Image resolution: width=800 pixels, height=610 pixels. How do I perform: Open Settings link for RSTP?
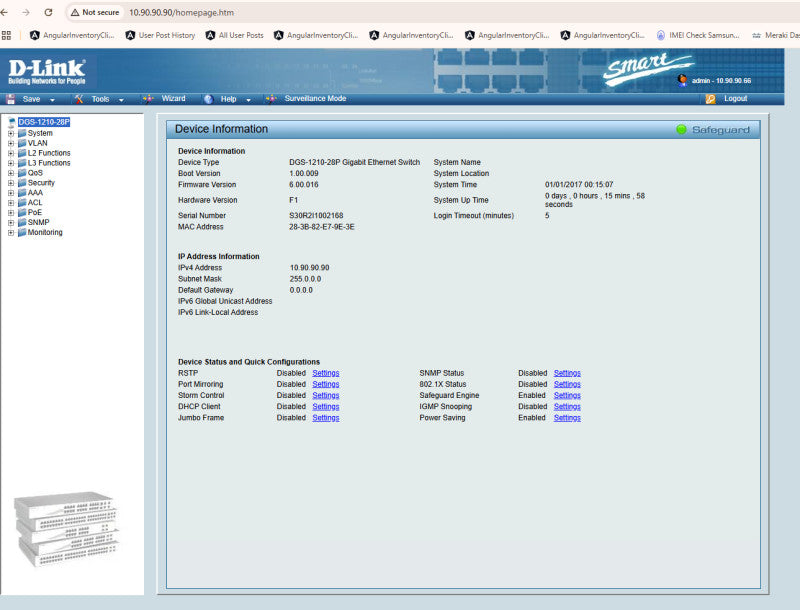pos(326,373)
